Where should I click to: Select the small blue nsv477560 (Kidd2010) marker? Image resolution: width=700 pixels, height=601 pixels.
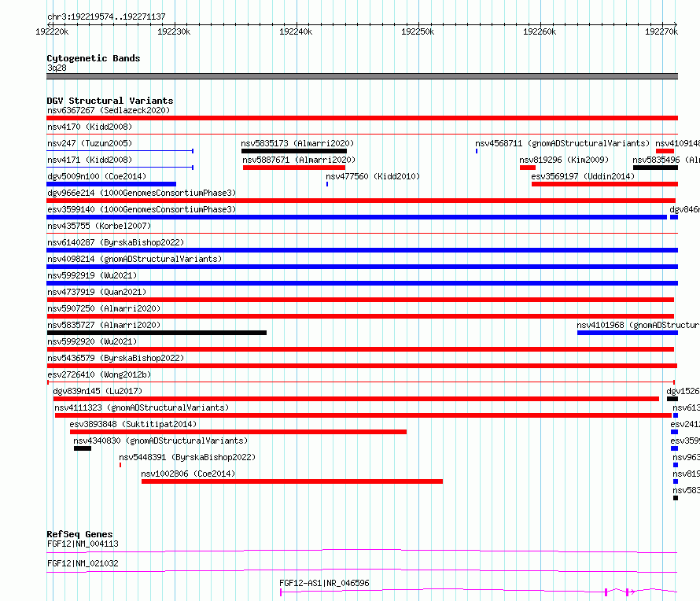pos(327,184)
